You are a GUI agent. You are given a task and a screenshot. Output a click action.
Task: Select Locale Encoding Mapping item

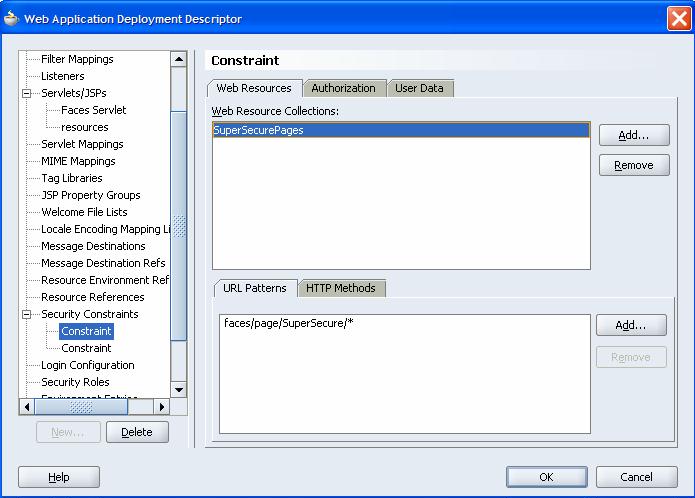[x=105, y=229]
